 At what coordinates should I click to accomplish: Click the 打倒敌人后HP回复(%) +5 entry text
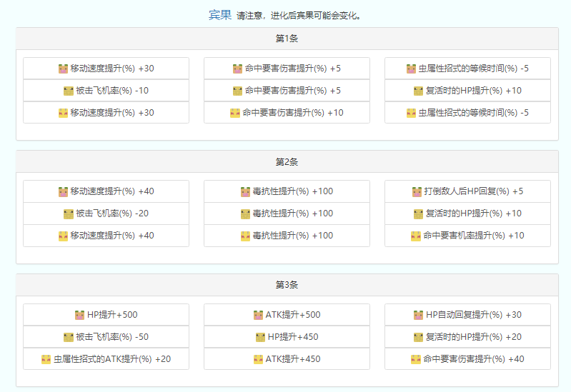pos(474,191)
